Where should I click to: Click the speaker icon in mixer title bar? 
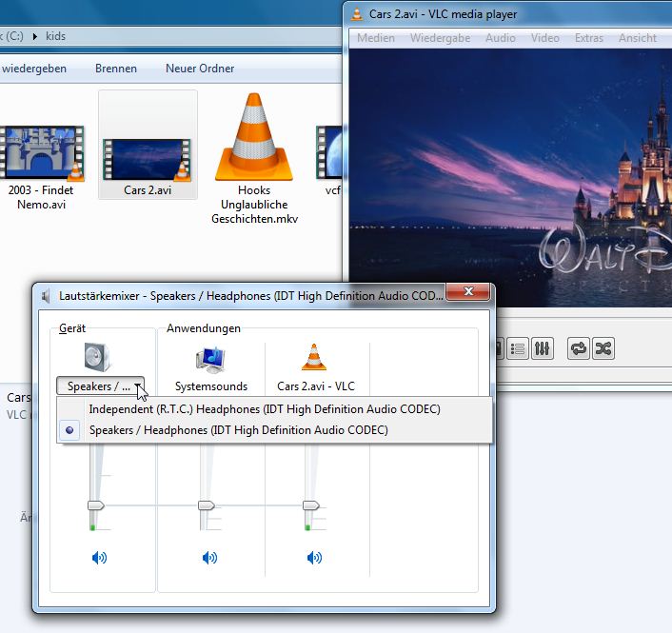[x=47, y=296]
